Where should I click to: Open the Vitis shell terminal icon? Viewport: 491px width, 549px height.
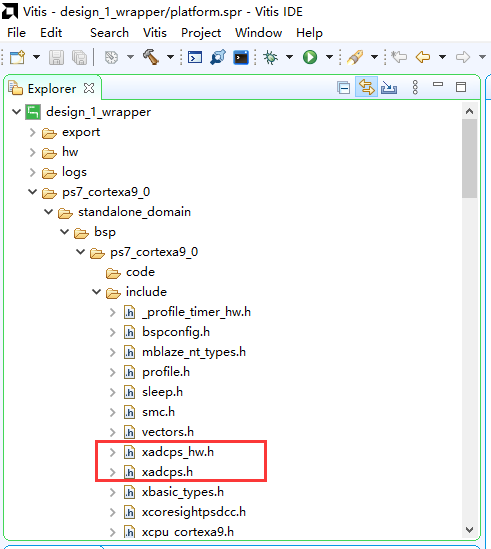point(241,57)
